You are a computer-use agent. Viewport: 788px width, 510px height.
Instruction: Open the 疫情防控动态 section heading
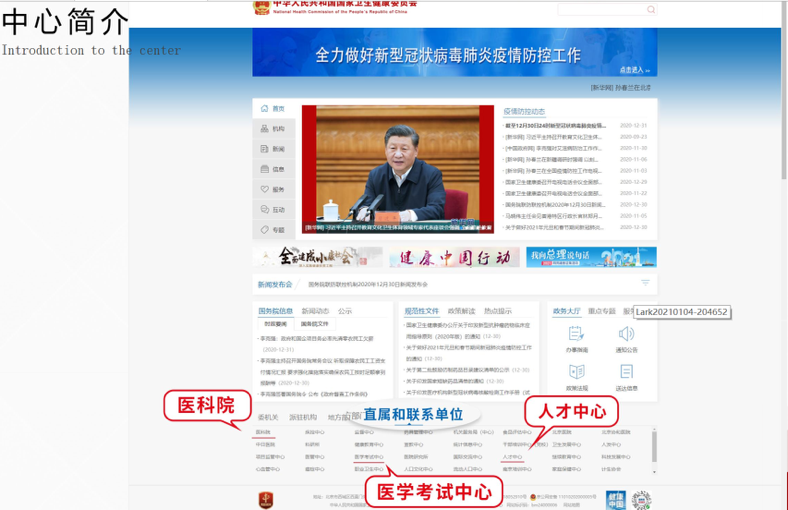pos(524,112)
